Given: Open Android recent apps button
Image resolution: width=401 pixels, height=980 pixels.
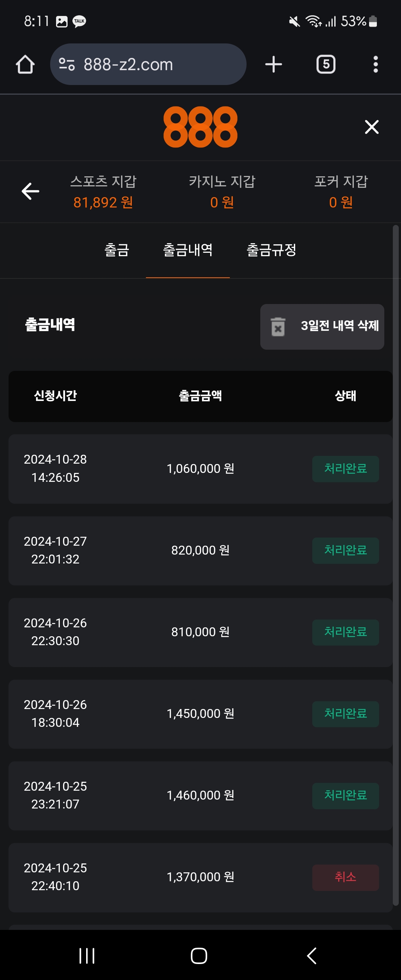Looking at the screenshot, I should point(87,955).
